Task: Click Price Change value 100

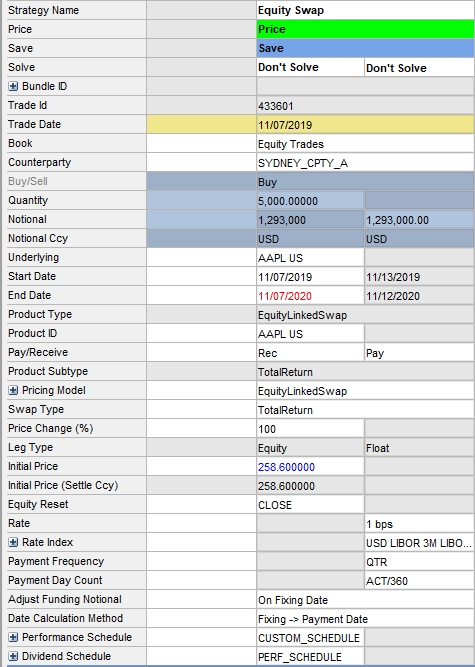Action: [310, 428]
